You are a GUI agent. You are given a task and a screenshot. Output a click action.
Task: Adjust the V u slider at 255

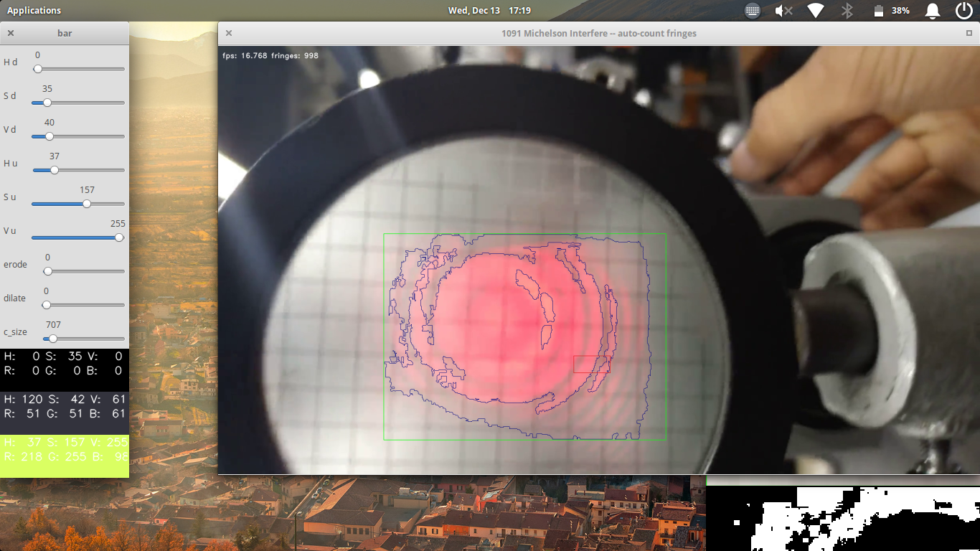pyautogui.click(x=78, y=237)
